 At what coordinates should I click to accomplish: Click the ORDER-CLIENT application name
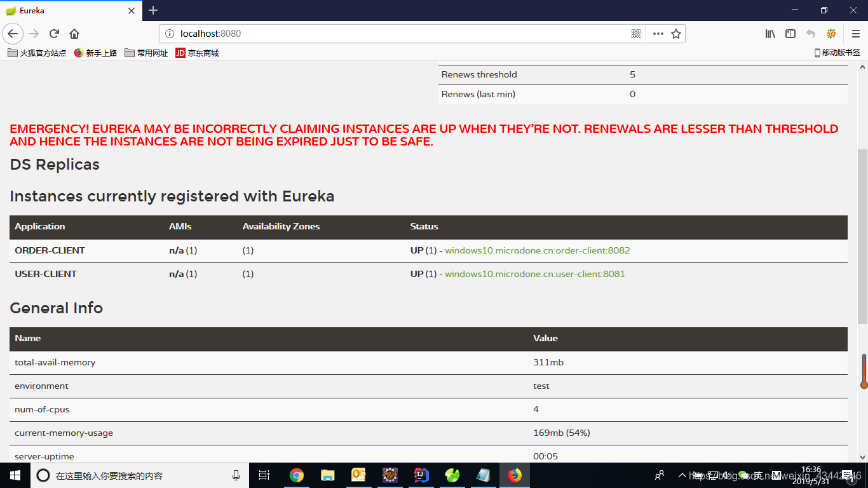click(50, 250)
